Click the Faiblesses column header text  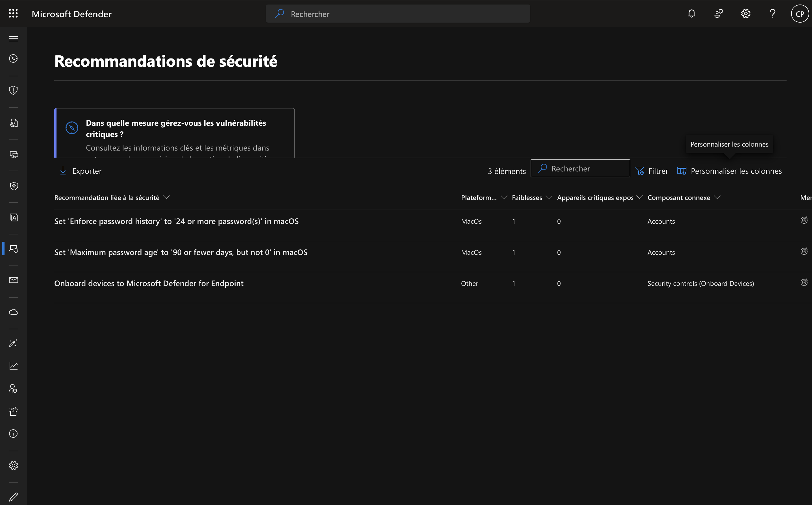(527, 198)
